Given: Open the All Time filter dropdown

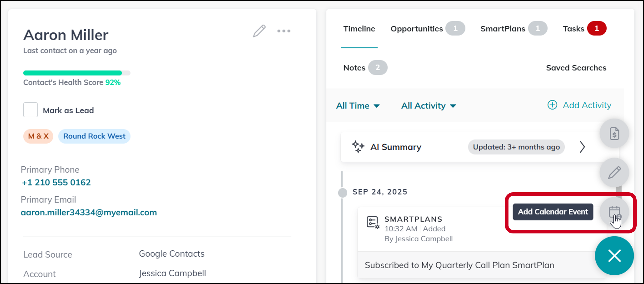Looking at the screenshot, I should [357, 106].
